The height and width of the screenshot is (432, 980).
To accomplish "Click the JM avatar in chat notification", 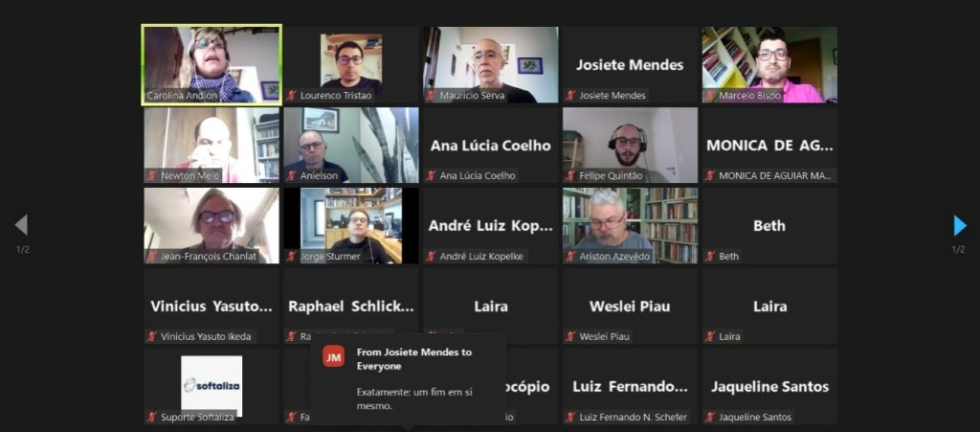I will [x=333, y=356].
